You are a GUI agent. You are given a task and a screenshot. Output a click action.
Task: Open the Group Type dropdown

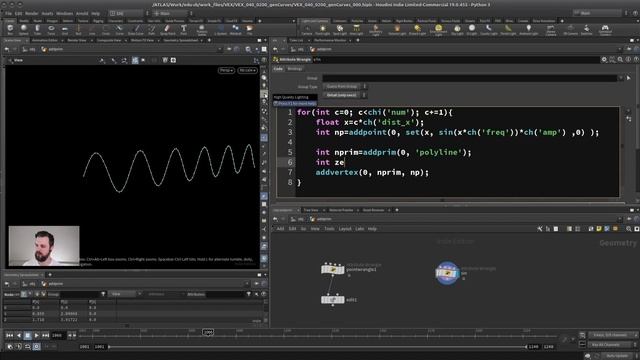coord(345,87)
